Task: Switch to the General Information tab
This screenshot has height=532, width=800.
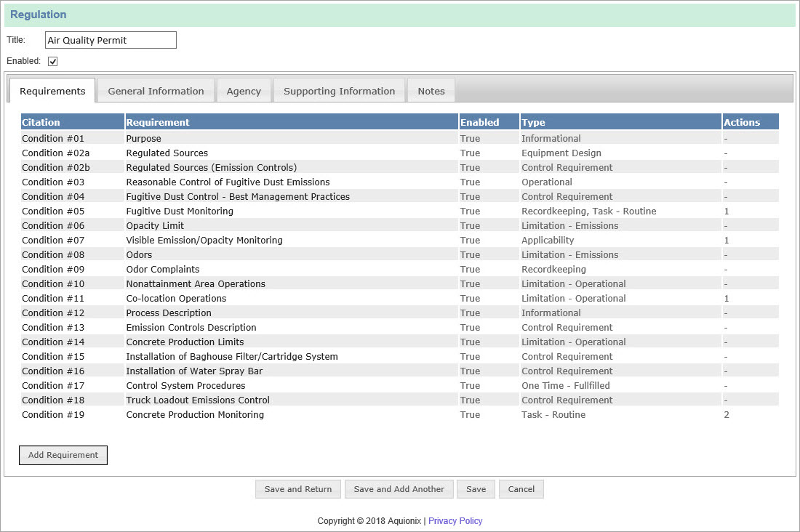Action: [x=155, y=90]
